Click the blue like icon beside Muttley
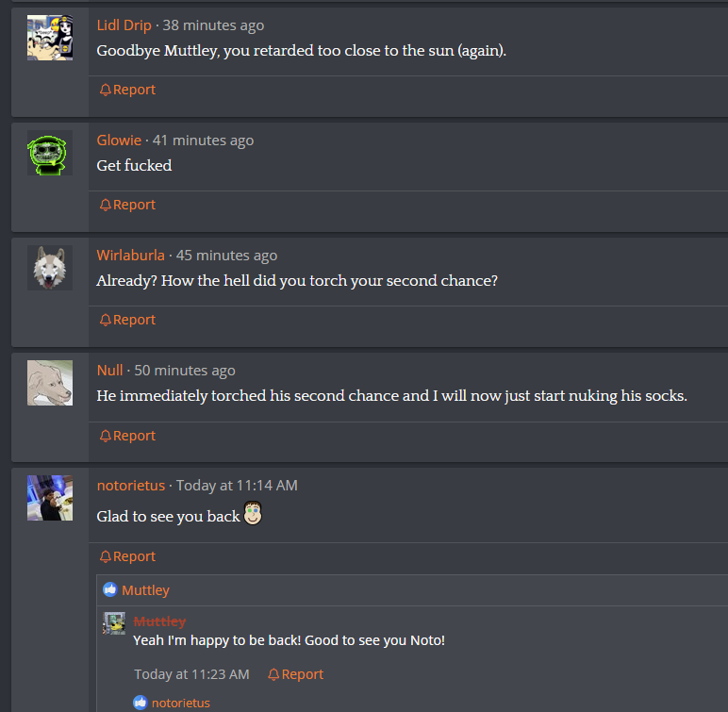The image size is (728, 712). [110, 589]
